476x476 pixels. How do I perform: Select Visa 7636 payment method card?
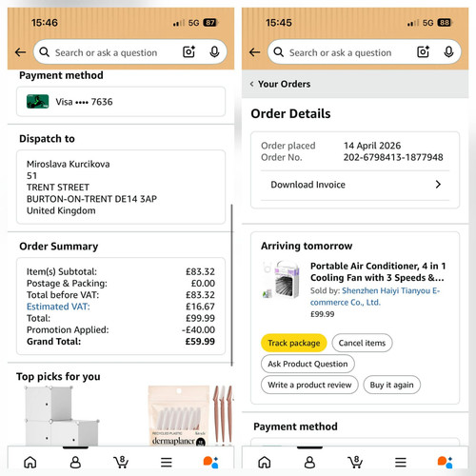(121, 102)
